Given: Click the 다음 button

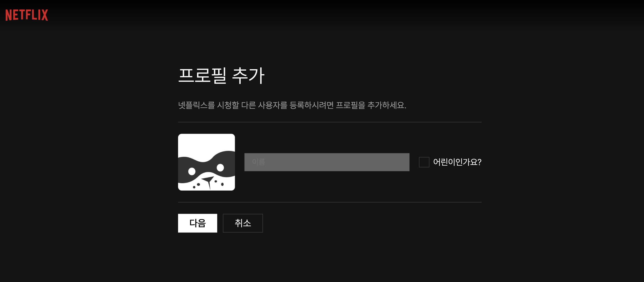Looking at the screenshot, I should tap(198, 223).
